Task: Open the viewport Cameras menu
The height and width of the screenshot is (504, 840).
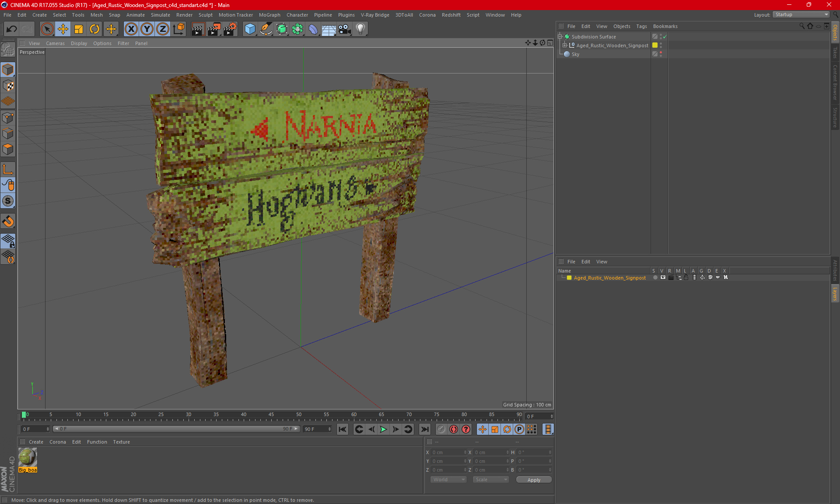Action: tap(55, 43)
